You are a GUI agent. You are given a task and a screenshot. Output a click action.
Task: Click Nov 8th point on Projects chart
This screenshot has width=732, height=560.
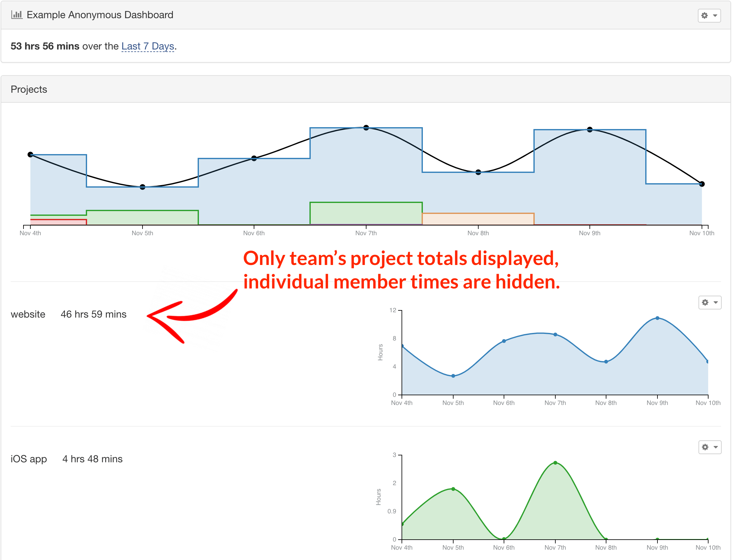click(478, 172)
